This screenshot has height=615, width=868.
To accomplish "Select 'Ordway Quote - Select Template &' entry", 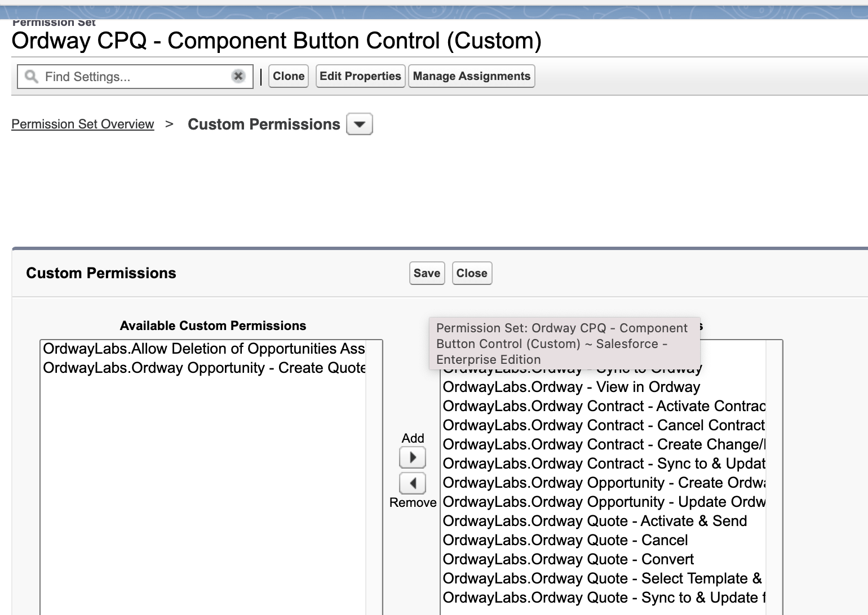I will [x=604, y=578].
